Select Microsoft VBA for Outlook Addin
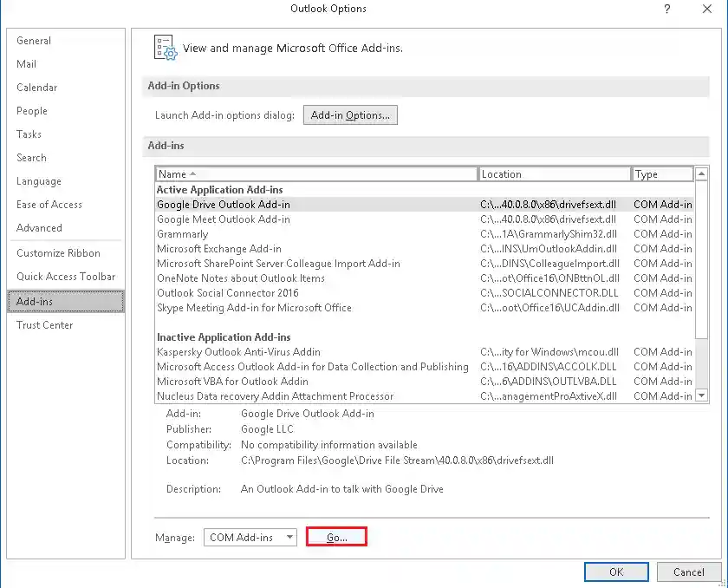 point(425,382)
